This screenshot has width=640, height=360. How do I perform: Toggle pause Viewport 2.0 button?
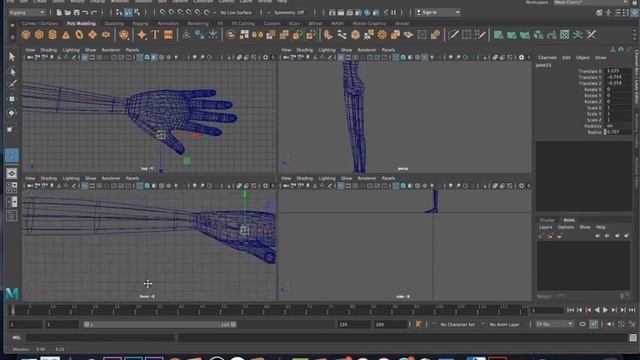pos(393,13)
